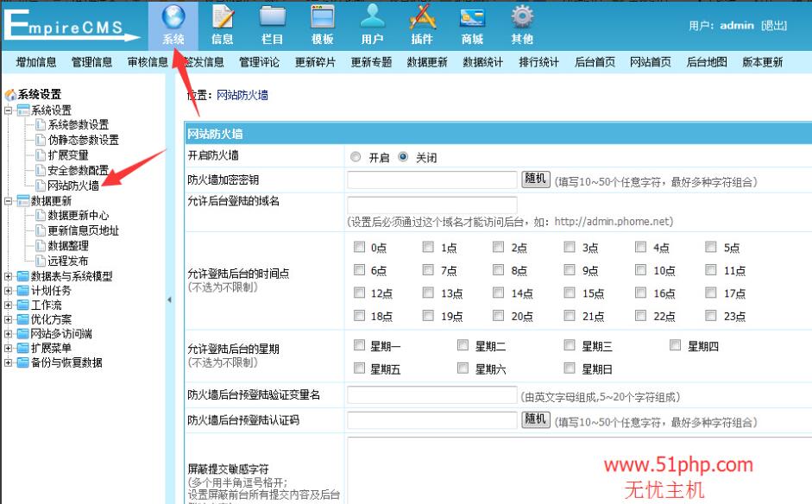
Task: Select the 模板 template icon
Action: point(323,23)
